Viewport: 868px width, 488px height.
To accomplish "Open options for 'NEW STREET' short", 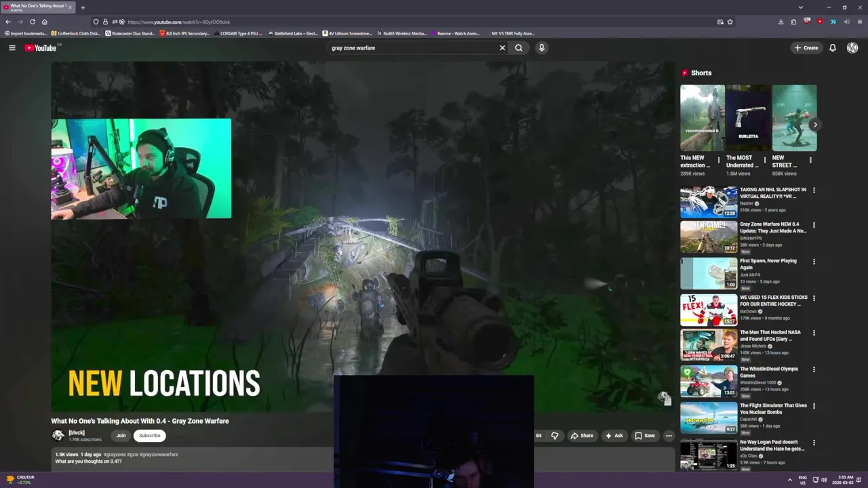I will pos(810,161).
